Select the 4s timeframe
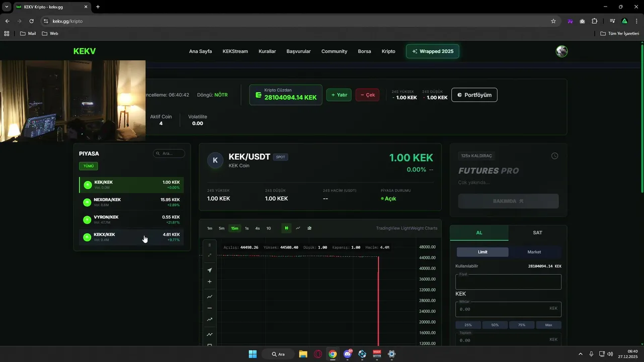The height and width of the screenshot is (362, 644). point(258,228)
